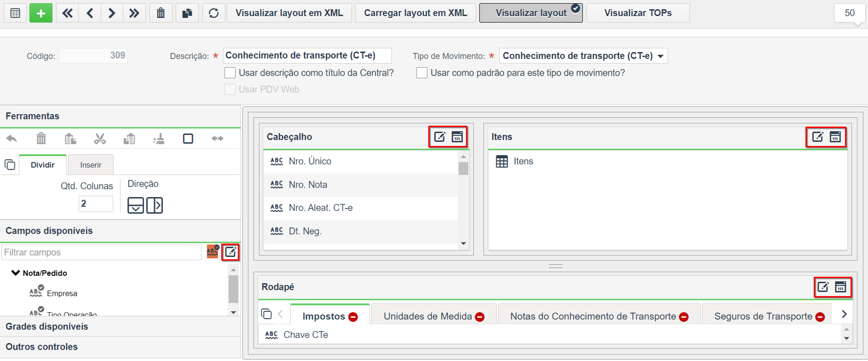
Task: Switch to the Inserir tab
Action: [x=91, y=165]
